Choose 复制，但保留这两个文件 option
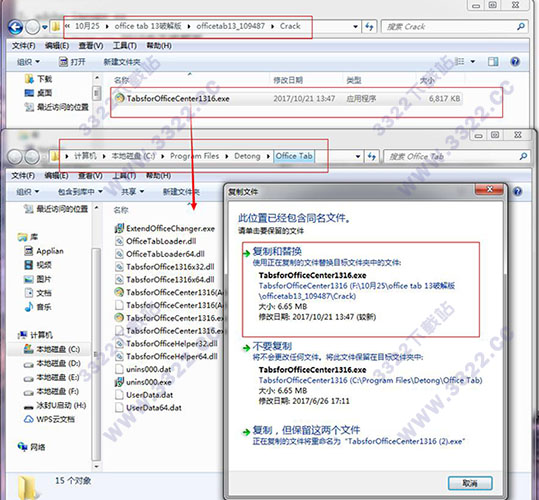This screenshot has width=539, height=500. 354,435
